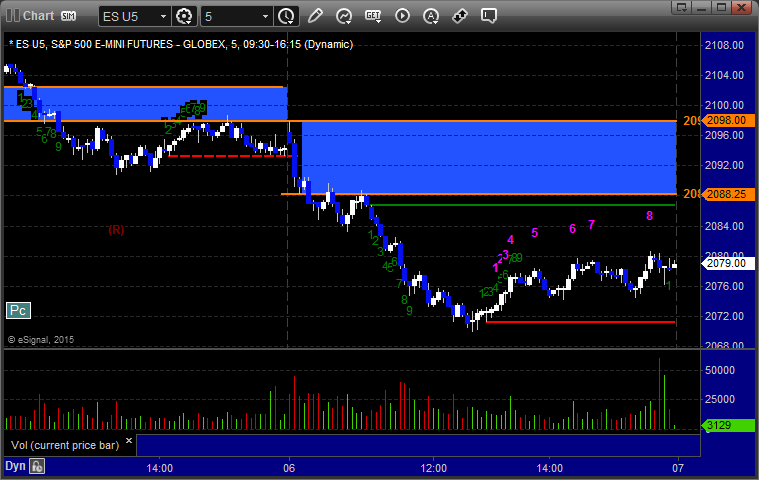This screenshot has height=480, width=759.
Task: Toggle the lock icon beside Dyn
Action: click(x=37, y=466)
